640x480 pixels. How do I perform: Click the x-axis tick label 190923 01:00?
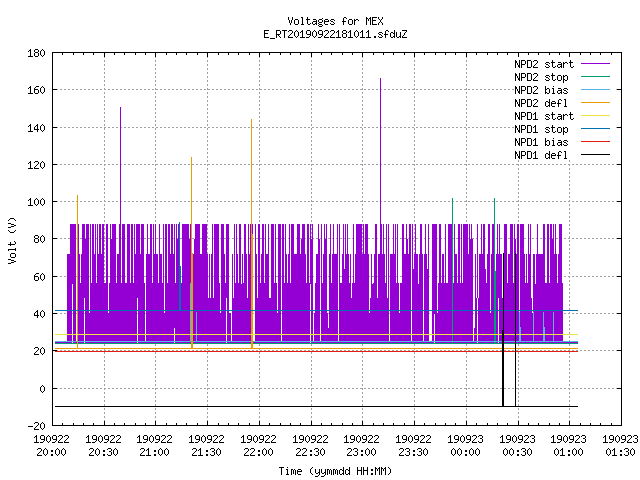point(569,446)
